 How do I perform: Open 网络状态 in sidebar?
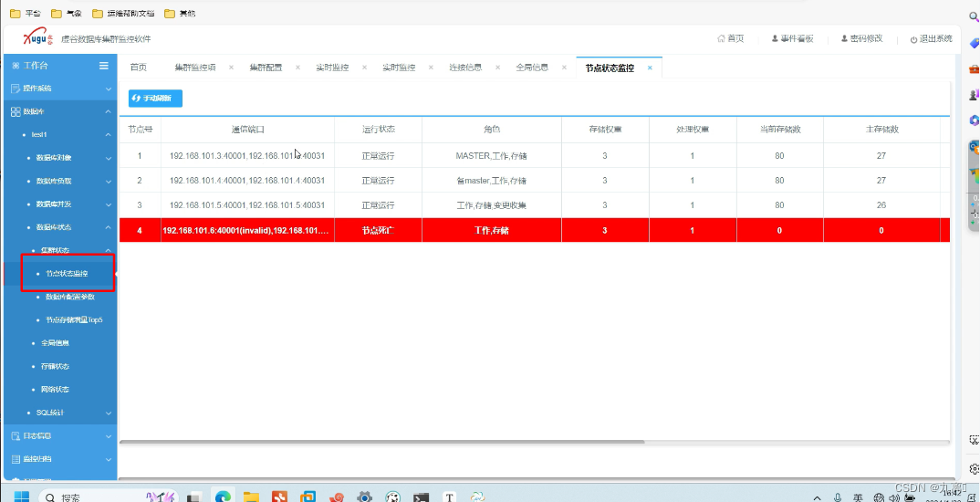pyautogui.click(x=55, y=390)
